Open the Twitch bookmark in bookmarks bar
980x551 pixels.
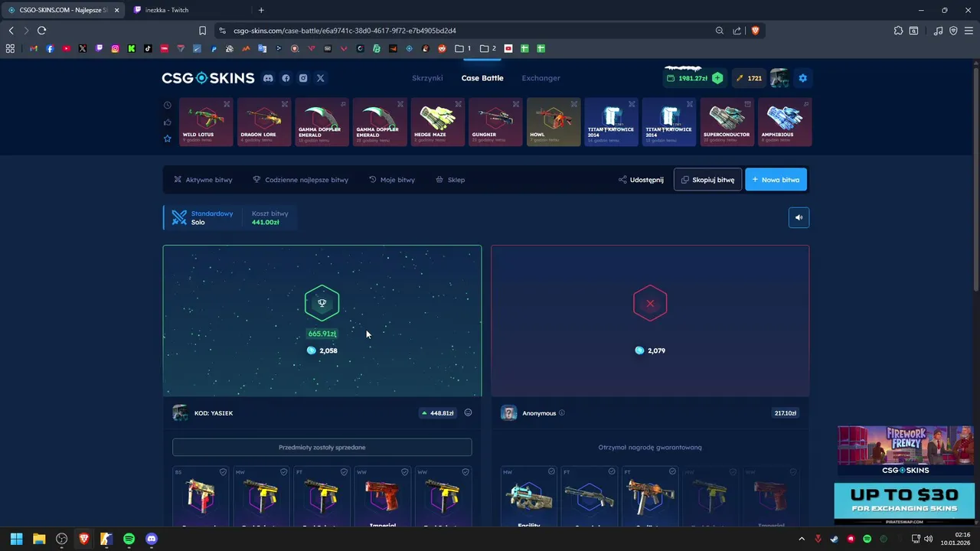coord(99,48)
